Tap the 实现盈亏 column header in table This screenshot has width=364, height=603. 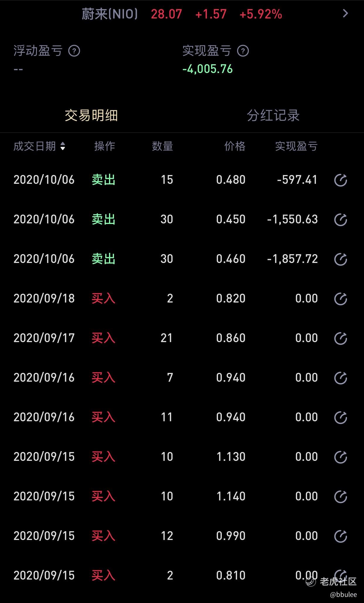(x=296, y=146)
